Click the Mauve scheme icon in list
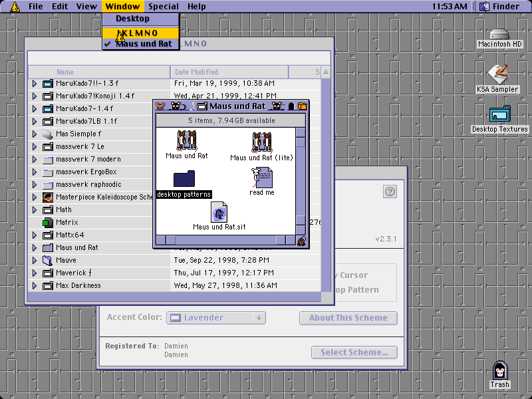532x399 pixels. point(47,260)
